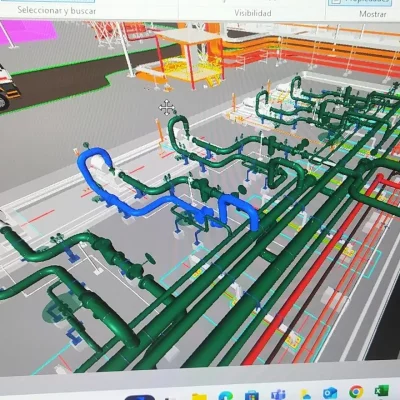Select the blue inverted-U pipe near valves
The image size is (400, 400).
coord(238,211)
